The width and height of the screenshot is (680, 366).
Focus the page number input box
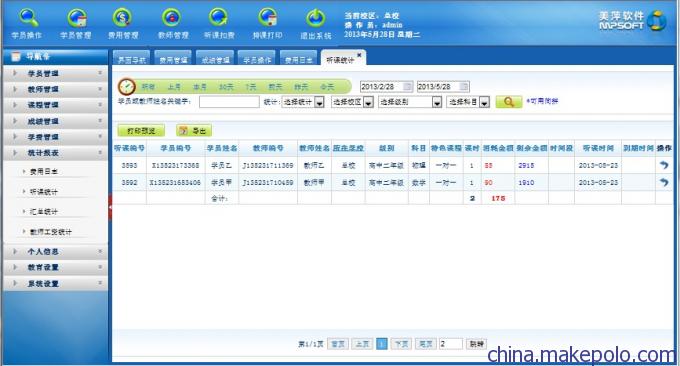[451, 344]
